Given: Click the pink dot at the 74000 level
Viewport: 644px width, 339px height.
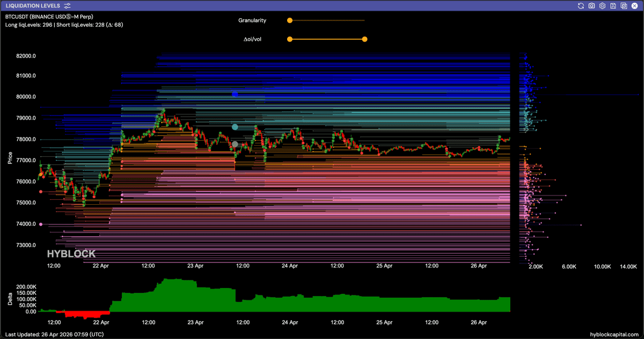Looking at the screenshot, I should coord(41,225).
